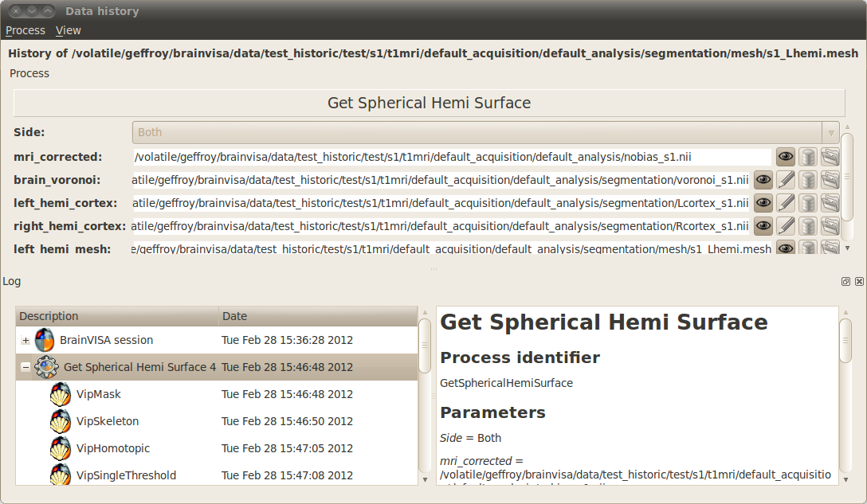Select the VipMask process icon
The width and height of the screenshot is (867, 504).
pyautogui.click(x=60, y=393)
